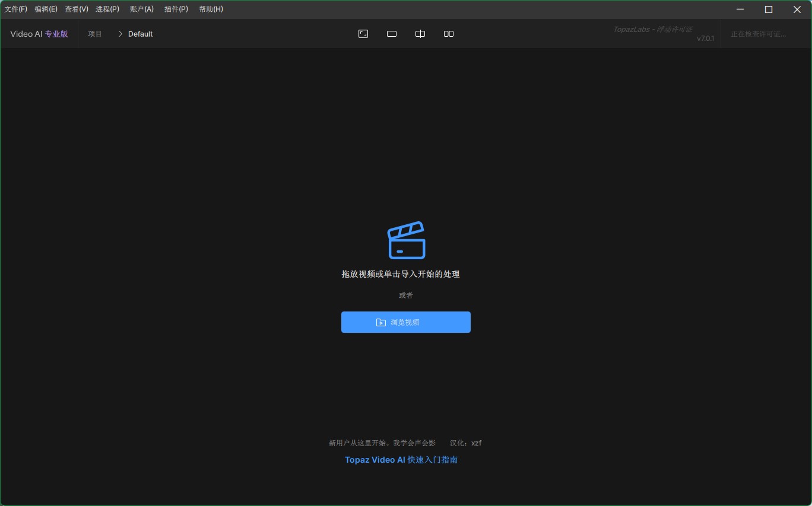Click the Default project name

(141, 34)
